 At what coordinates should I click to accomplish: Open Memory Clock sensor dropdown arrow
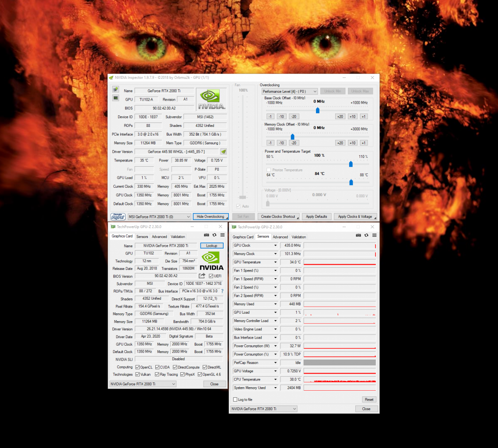275,254
